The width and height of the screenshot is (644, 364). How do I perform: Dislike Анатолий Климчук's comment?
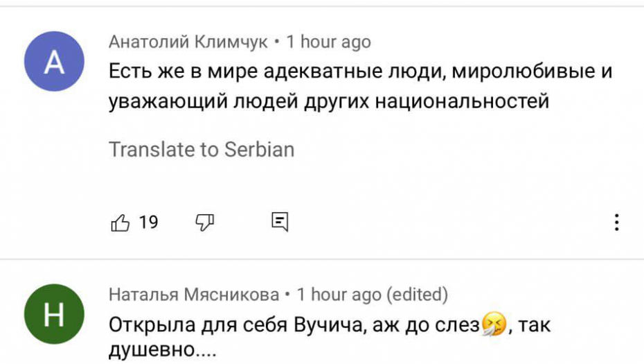(x=205, y=223)
